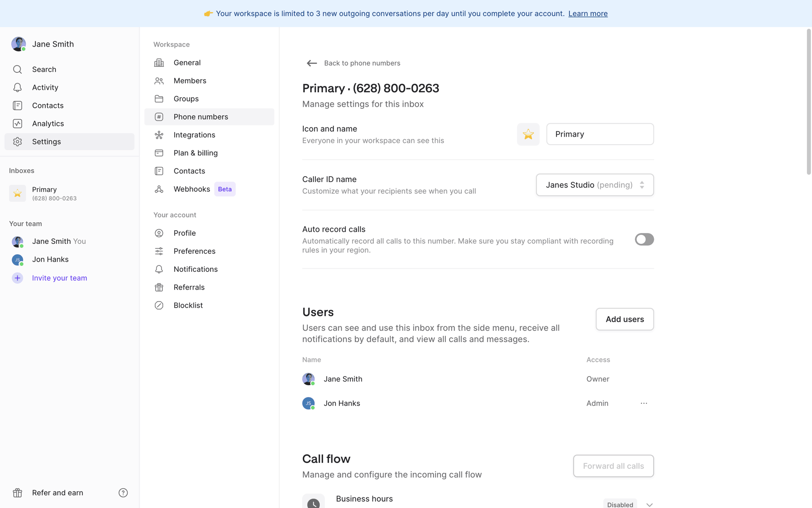Select Jon Hanks under Your team
This screenshot has height=508, width=812.
point(69,260)
